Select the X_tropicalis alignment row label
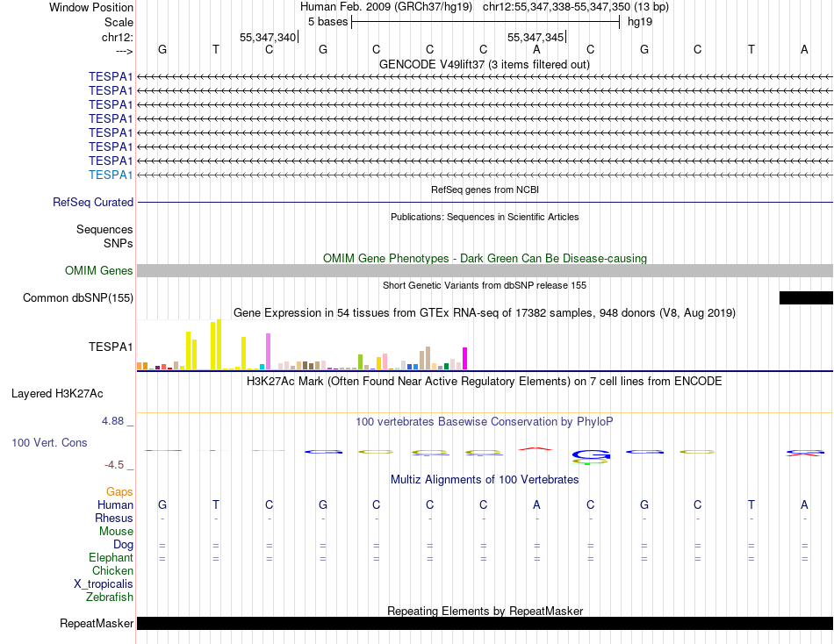Viewport: 834px width, 644px height. [104, 584]
